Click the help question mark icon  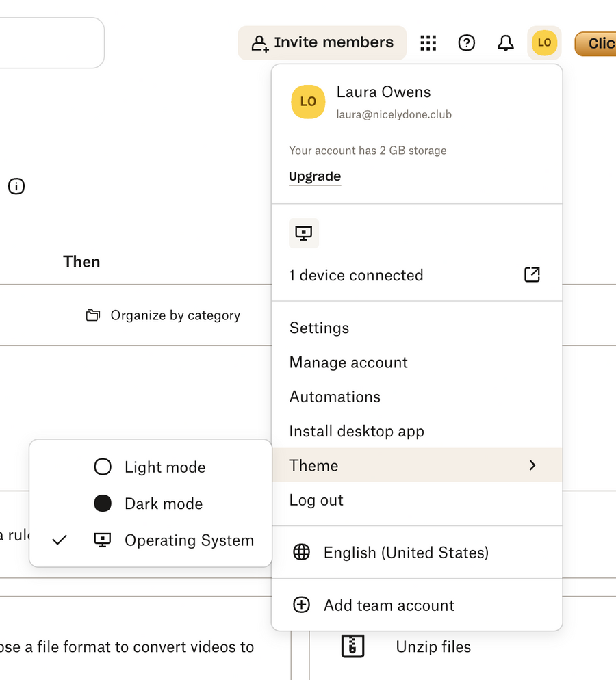pyautogui.click(x=467, y=43)
